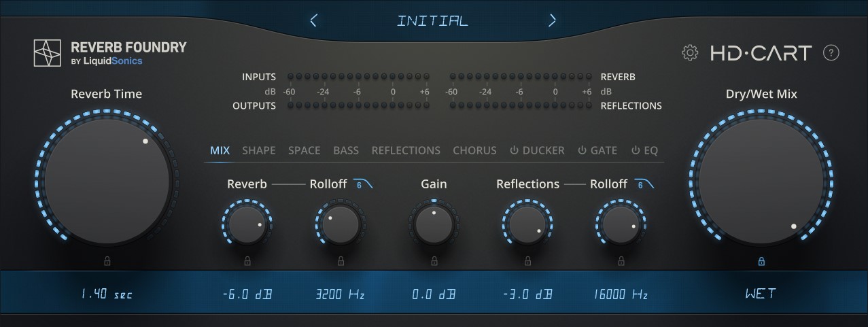Click the power icon beside GATE
The width and height of the screenshot is (868, 327).
[583, 150]
